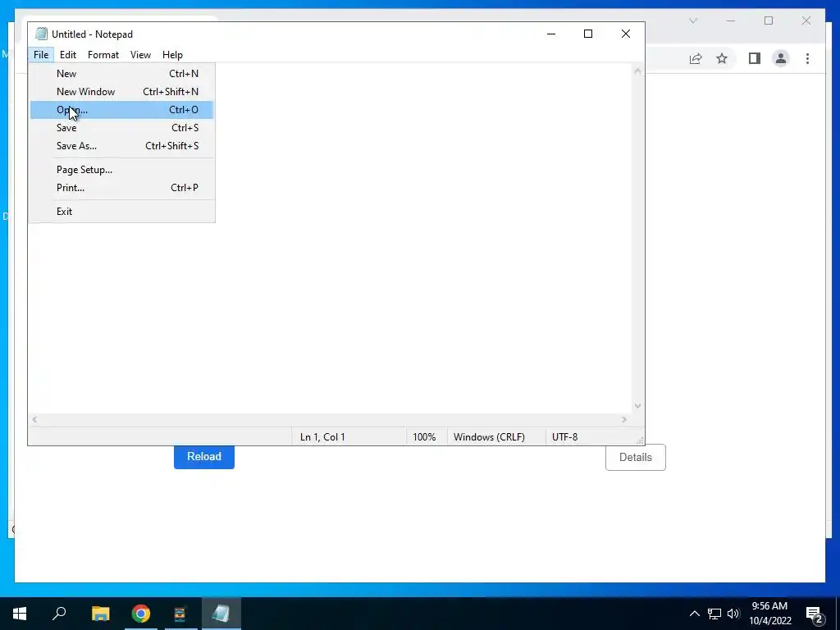Open the Windows Start menu
The width and height of the screenshot is (840, 630).
pos(20,614)
